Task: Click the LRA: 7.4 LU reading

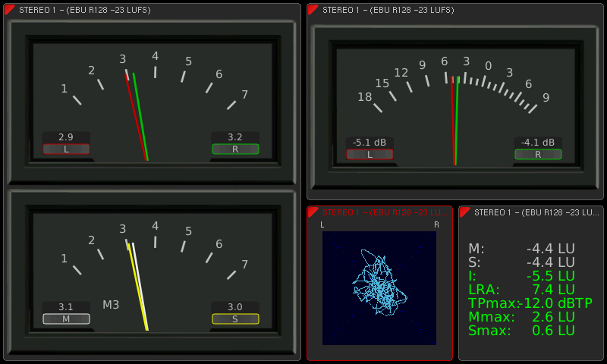Action: coord(521,290)
